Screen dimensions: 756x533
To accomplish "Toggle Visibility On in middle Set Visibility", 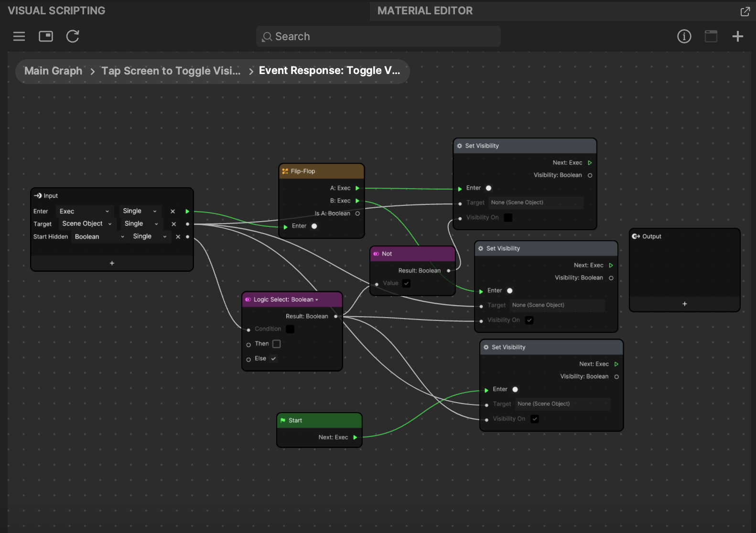I will (529, 320).
